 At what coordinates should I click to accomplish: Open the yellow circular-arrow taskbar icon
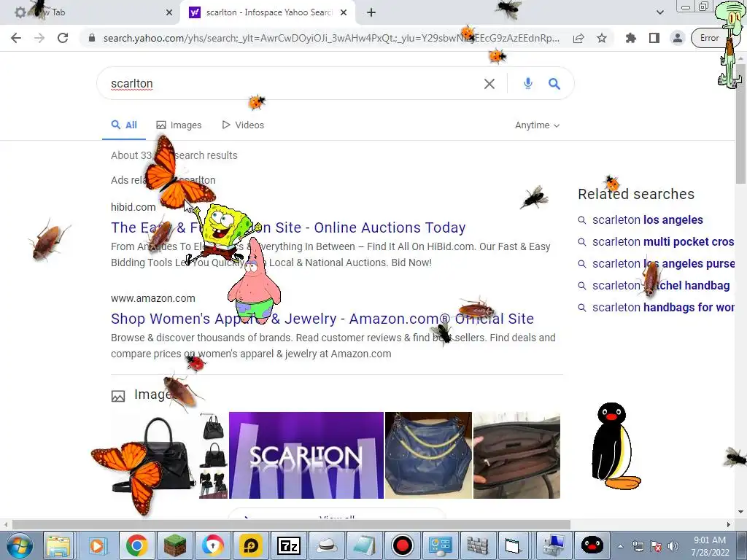[251, 545]
